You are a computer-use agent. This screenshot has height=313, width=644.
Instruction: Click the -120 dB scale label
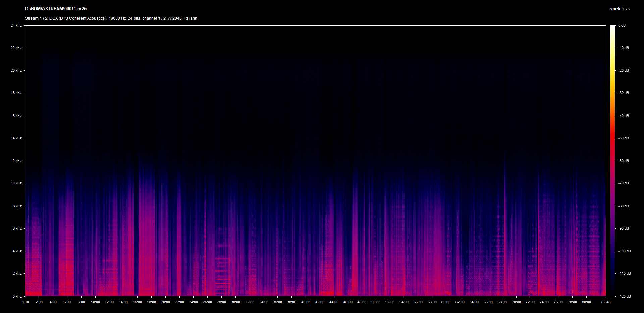[624, 296]
